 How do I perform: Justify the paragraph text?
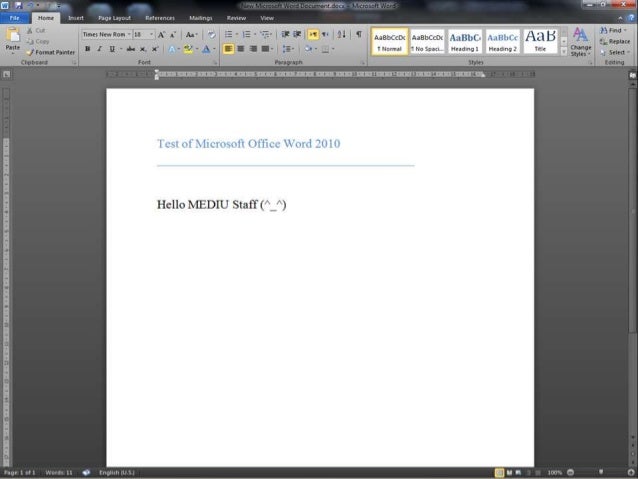click(x=265, y=49)
